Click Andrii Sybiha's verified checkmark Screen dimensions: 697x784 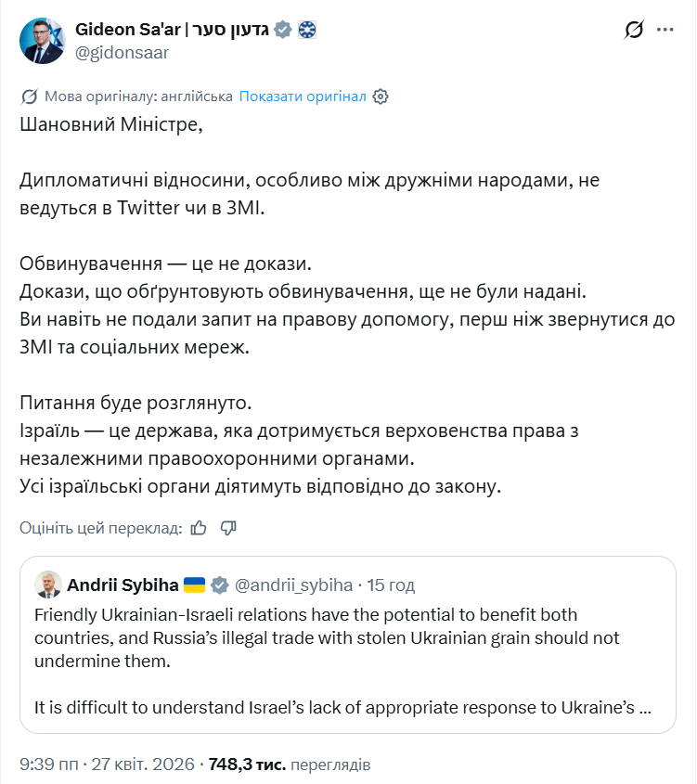coord(218,585)
